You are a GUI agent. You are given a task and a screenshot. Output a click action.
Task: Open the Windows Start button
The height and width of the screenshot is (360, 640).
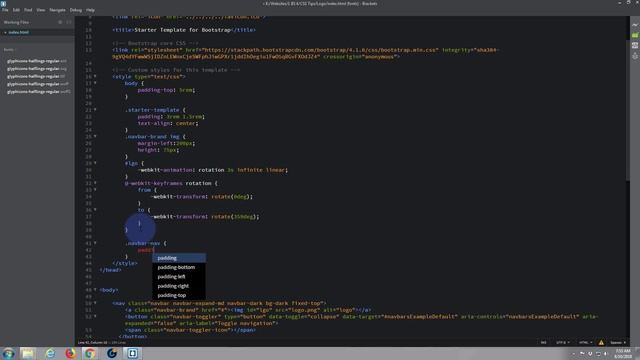pos(8,353)
